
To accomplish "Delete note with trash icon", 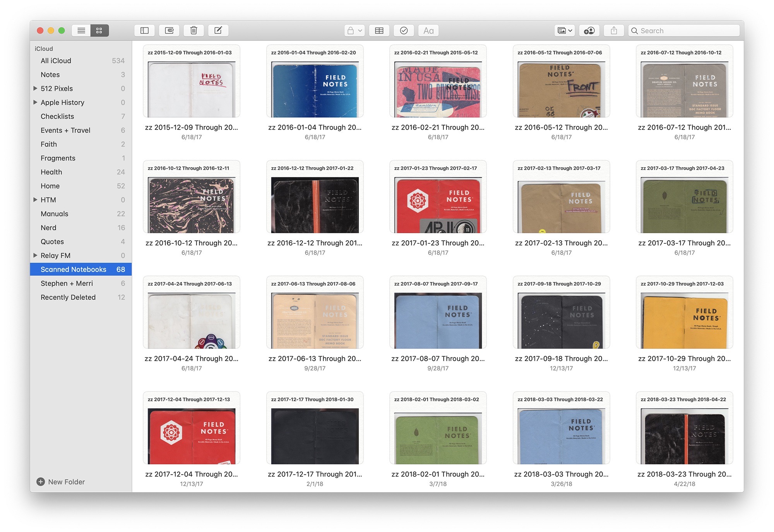I will 194,31.
